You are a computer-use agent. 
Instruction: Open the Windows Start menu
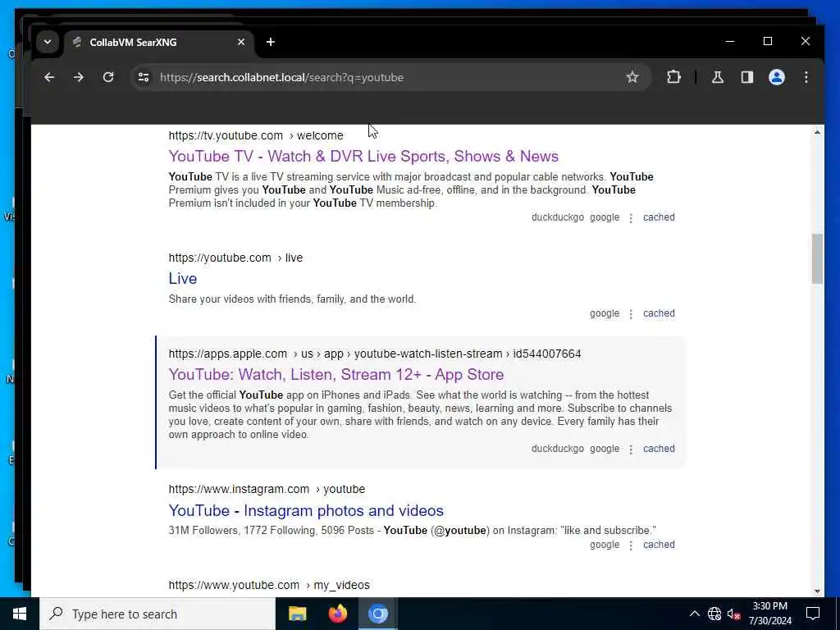click(20, 614)
